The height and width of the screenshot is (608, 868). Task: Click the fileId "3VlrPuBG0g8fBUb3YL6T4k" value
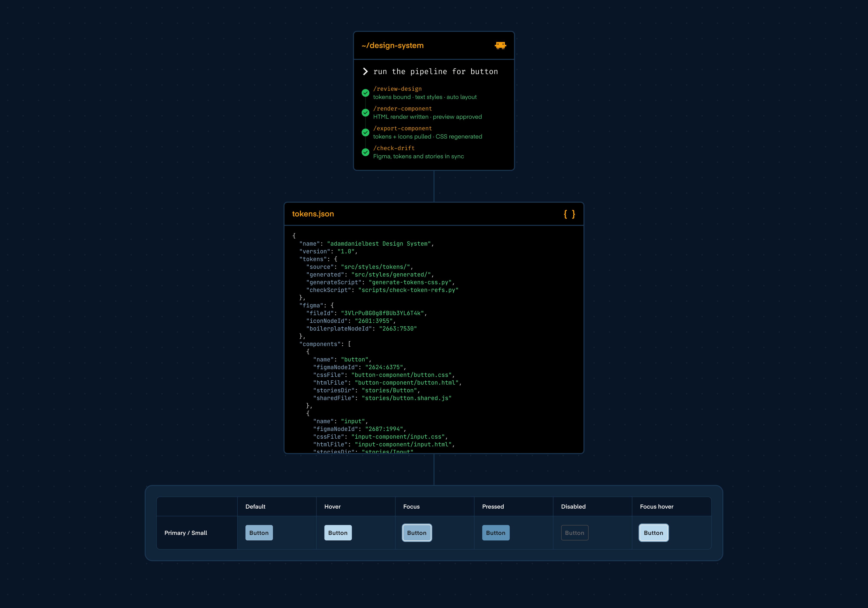[382, 313]
